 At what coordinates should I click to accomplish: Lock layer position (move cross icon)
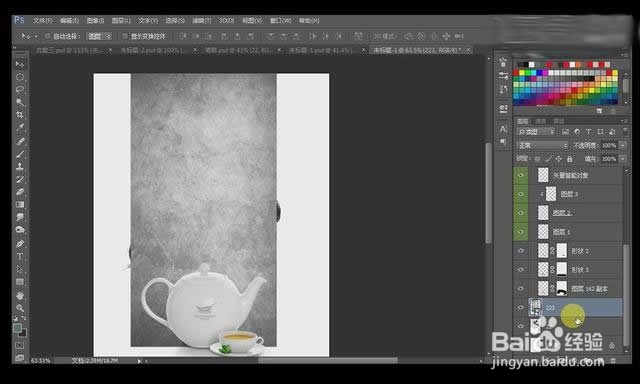[x=559, y=159]
